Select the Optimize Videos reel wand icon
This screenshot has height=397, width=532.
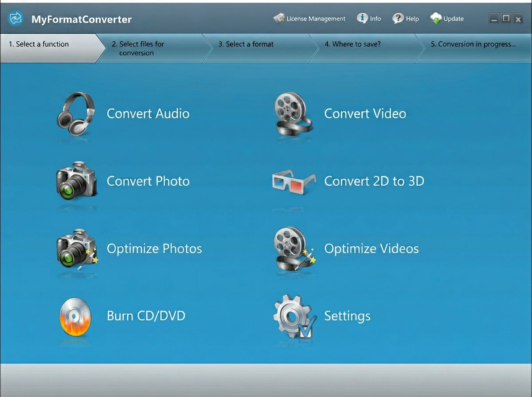click(293, 249)
